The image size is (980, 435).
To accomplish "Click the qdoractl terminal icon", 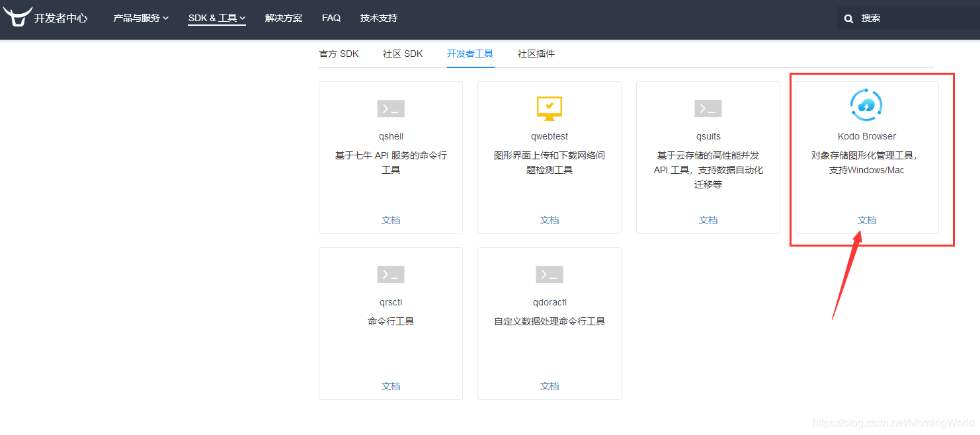I will pyautogui.click(x=550, y=274).
